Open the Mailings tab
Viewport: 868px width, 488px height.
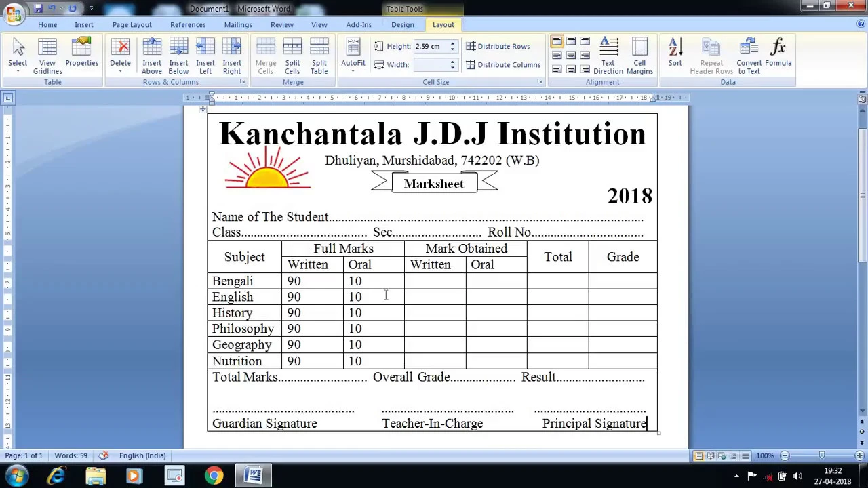tap(238, 24)
